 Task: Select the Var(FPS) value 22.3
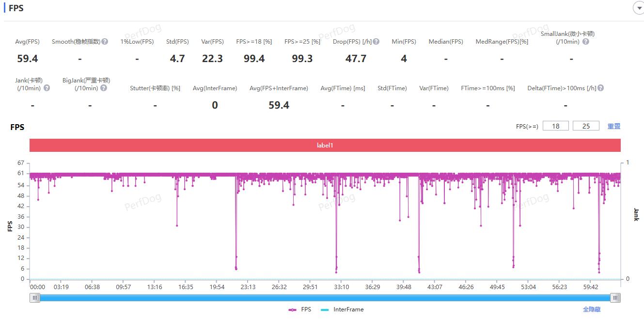[x=212, y=59]
